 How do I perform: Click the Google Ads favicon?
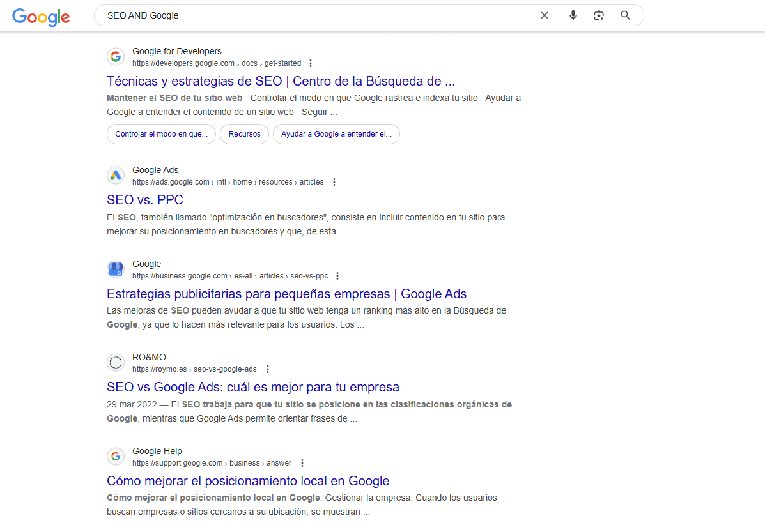[x=116, y=176]
